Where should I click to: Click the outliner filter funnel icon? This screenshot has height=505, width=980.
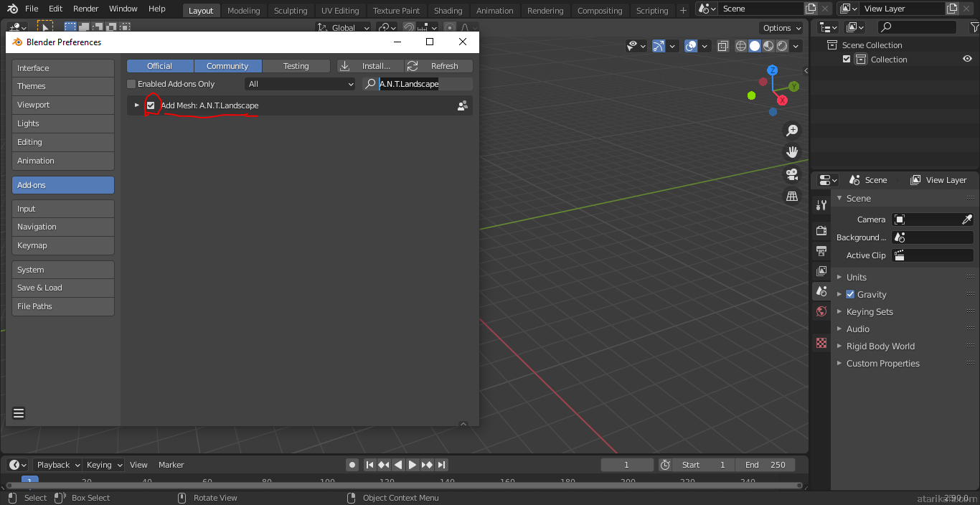pyautogui.click(x=974, y=27)
